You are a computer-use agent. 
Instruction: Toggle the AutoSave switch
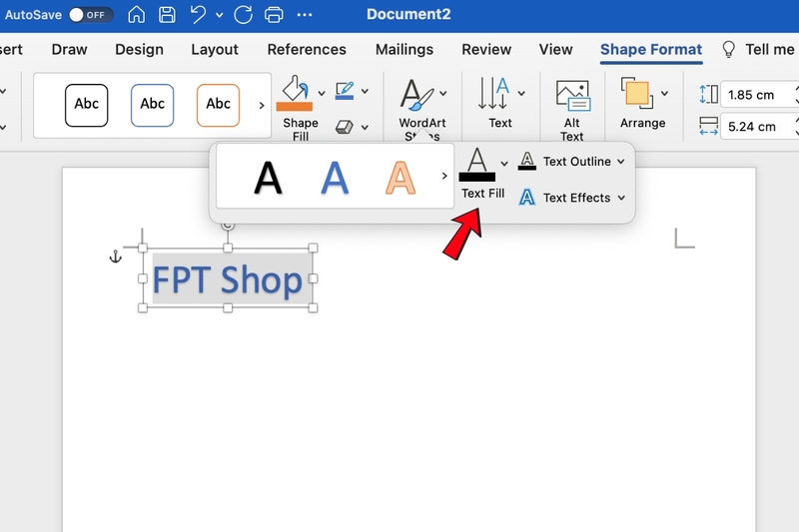[x=91, y=15]
